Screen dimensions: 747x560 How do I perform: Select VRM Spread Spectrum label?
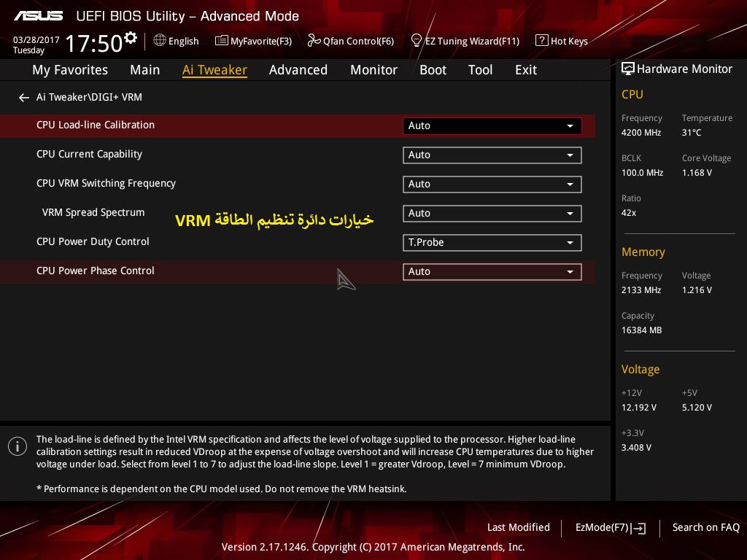tap(93, 213)
